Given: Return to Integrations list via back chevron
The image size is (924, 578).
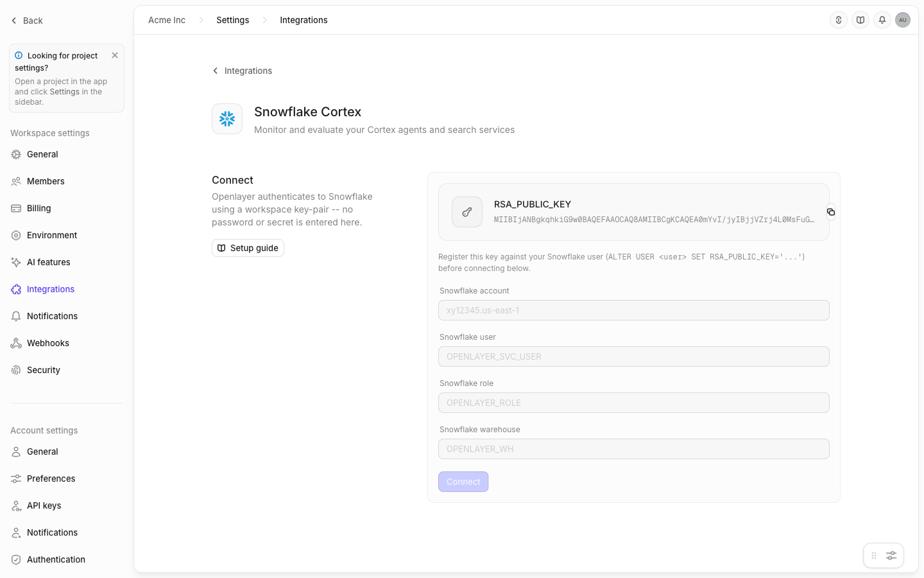Looking at the screenshot, I should (x=242, y=71).
